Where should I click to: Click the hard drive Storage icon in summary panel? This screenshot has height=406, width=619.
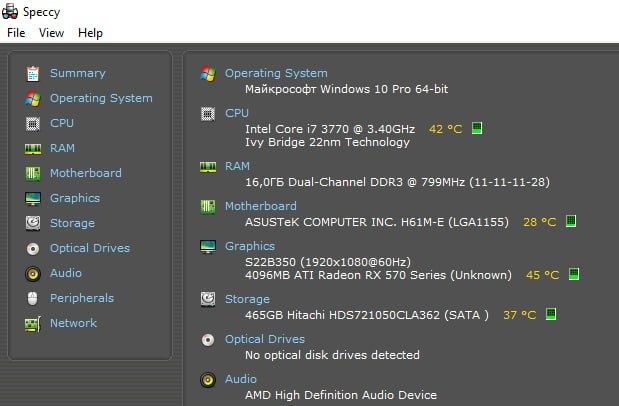click(x=208, y=299)
